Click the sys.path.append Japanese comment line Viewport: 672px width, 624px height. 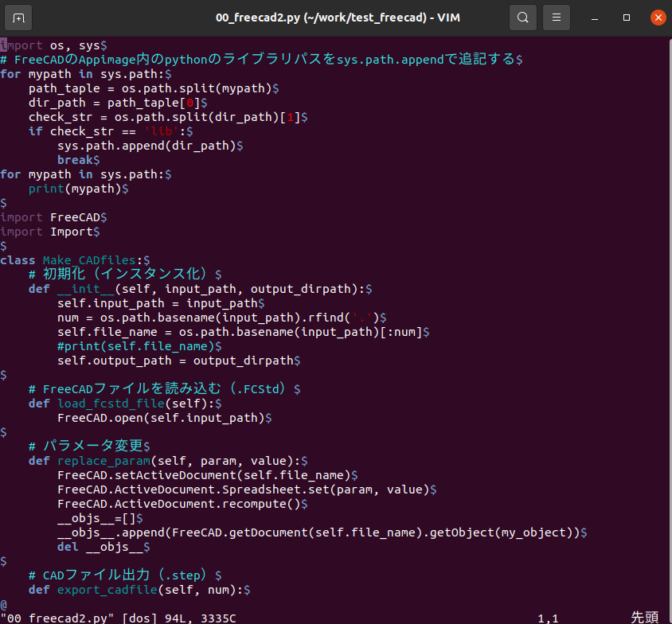pos(261,59)
